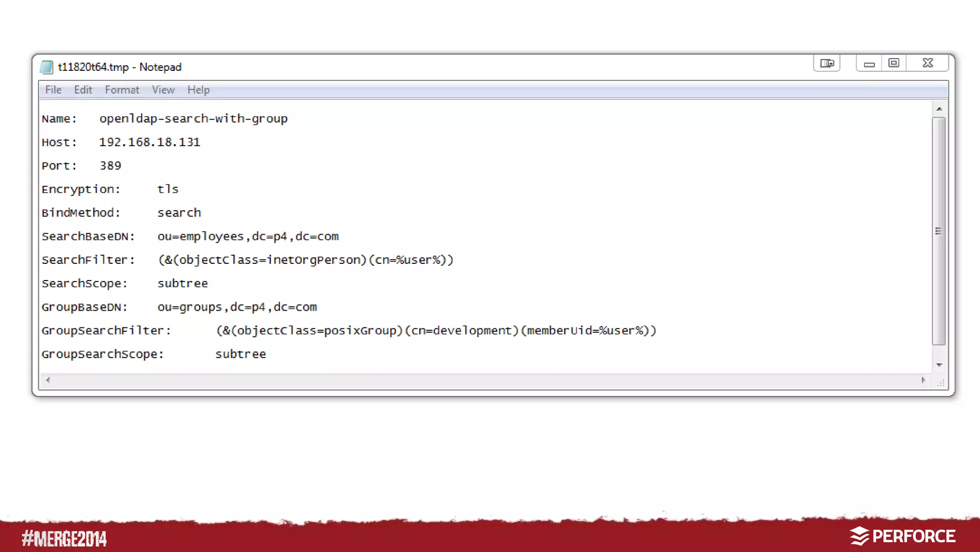
Task: Minimize the Notepad window
Action: (x=869, y=64)
